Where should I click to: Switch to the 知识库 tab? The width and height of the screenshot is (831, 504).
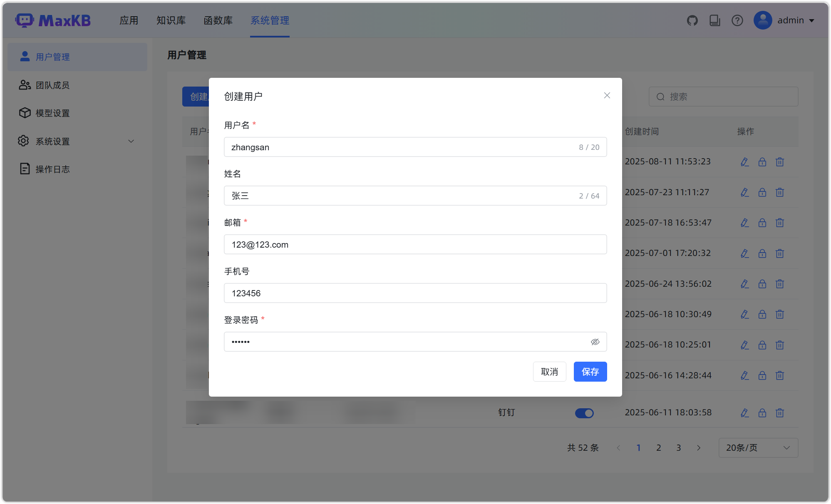(x=171, y=20)
